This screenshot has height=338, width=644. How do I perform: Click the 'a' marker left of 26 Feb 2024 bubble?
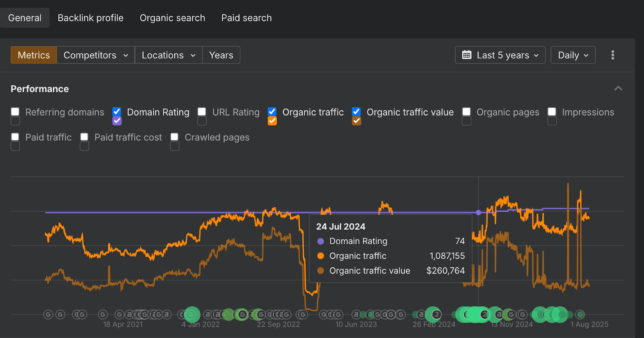tap(421, 314)
